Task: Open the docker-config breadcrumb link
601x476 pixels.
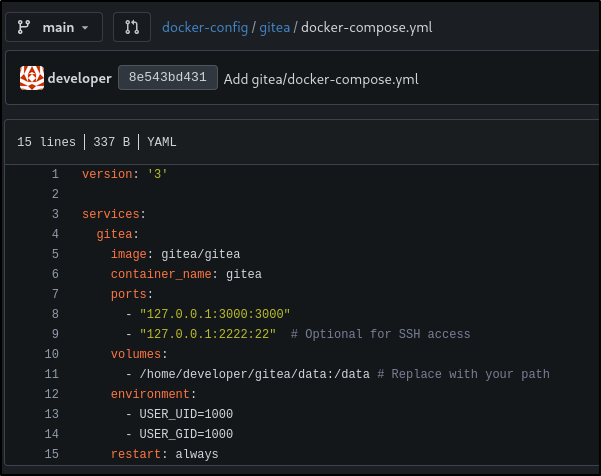Action: click(x=205, y=27)
